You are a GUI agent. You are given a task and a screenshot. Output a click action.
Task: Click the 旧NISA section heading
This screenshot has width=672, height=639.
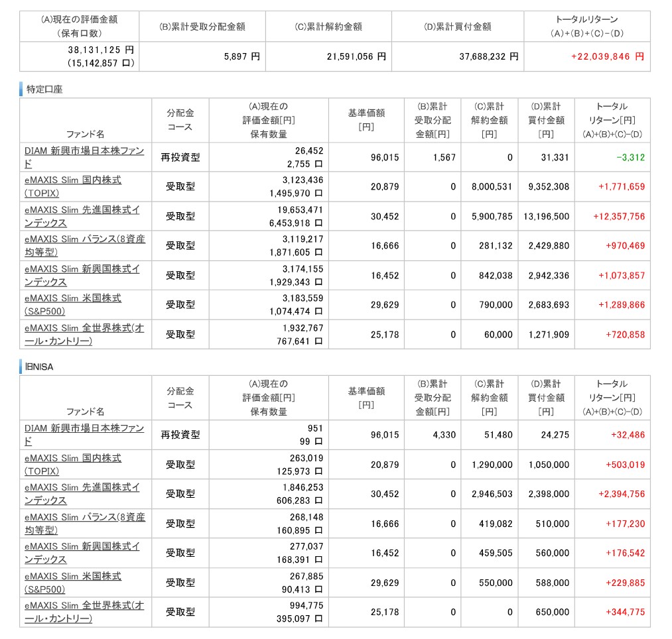[39, 367]
